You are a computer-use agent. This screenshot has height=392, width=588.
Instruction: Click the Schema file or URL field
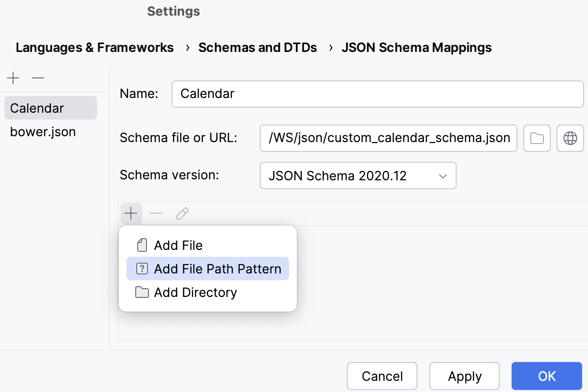[x=388, y=139]
